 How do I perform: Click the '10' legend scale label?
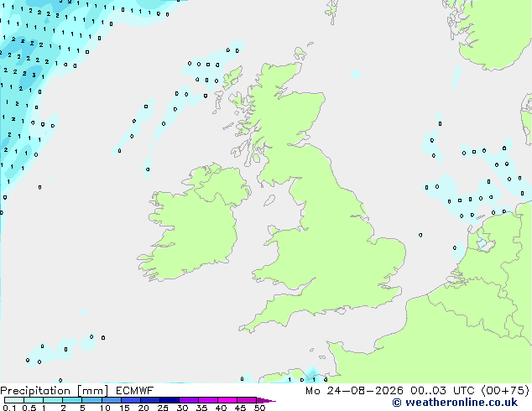(x=105, y=408)
